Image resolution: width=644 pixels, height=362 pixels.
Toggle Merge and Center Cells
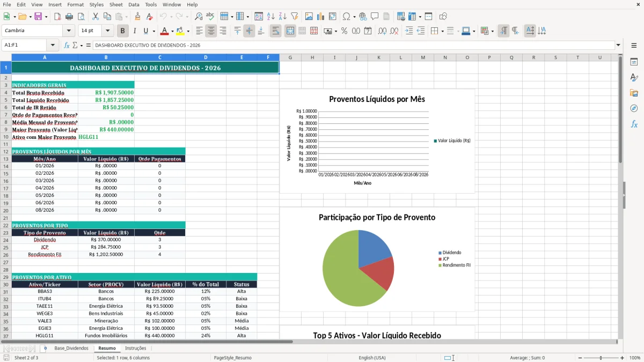coord(290,31)
